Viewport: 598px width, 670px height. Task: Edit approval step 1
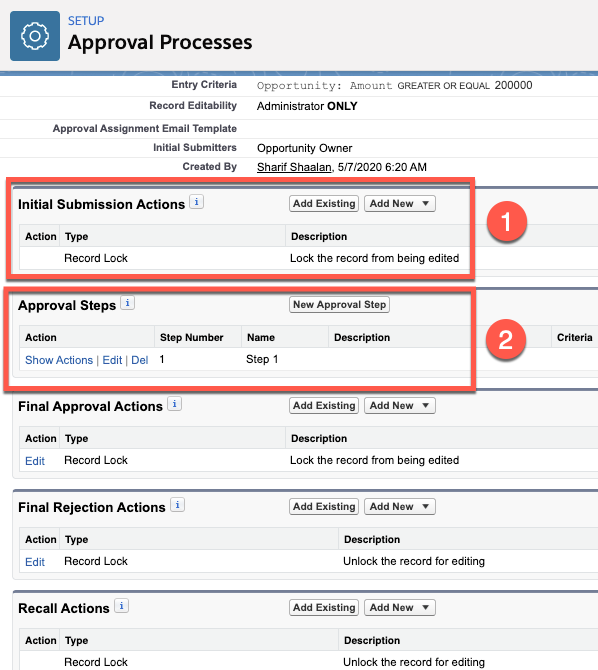point(112,360)
